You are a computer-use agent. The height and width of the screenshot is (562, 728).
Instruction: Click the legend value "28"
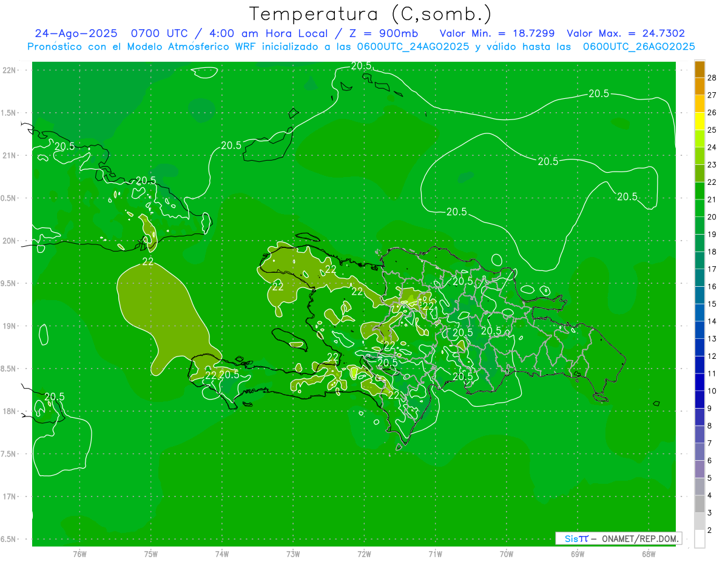712,78
